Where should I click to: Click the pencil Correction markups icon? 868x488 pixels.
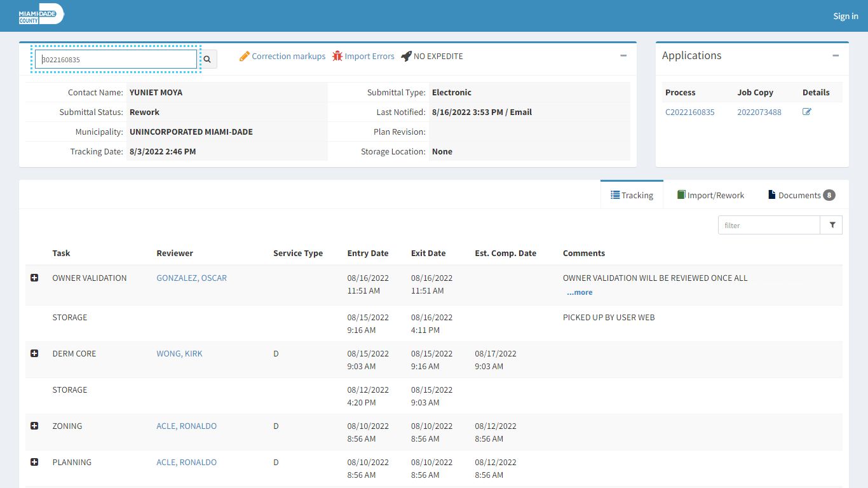[245, 56]
